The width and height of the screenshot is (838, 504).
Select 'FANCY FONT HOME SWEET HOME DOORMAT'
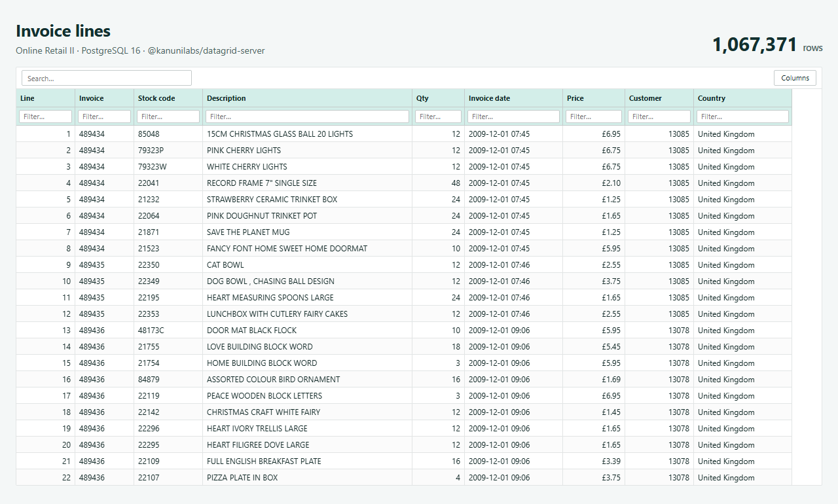click(308, 249)
